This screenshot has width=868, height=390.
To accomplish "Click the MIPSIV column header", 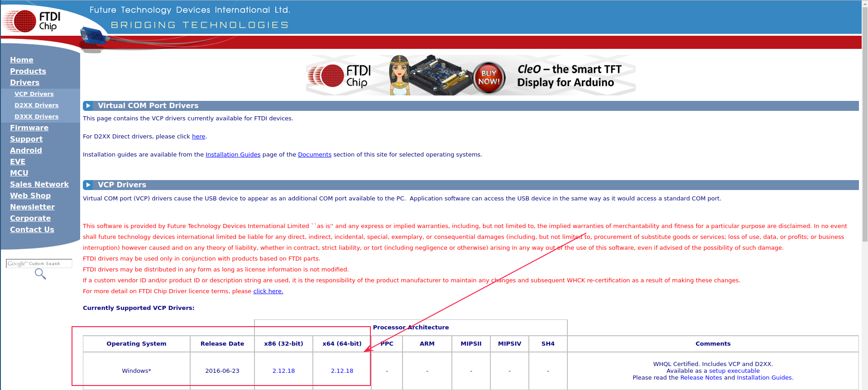I will pos(509,343).
